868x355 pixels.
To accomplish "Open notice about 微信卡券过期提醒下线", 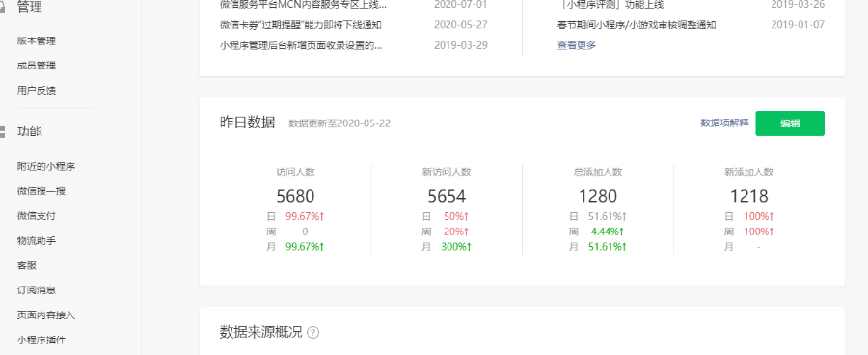I will pyautogui.click(x=301, y=25).
